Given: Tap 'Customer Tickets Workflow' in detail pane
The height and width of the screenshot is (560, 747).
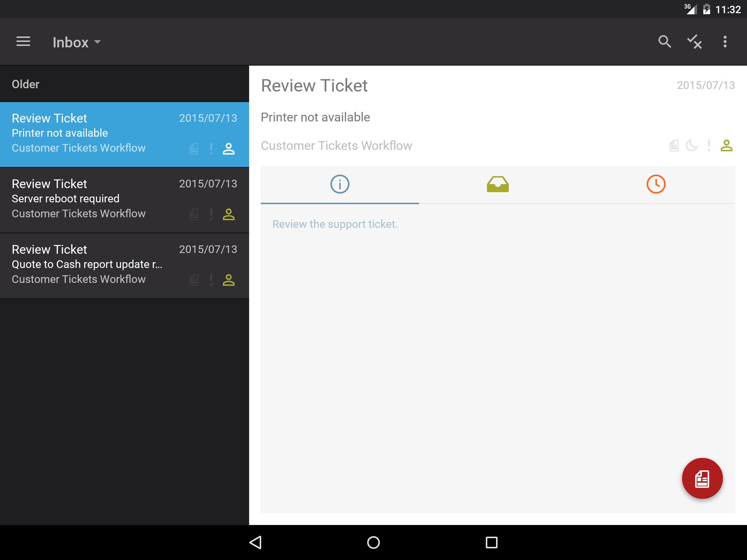Looking at the screenshot, I should click(337, 146).
